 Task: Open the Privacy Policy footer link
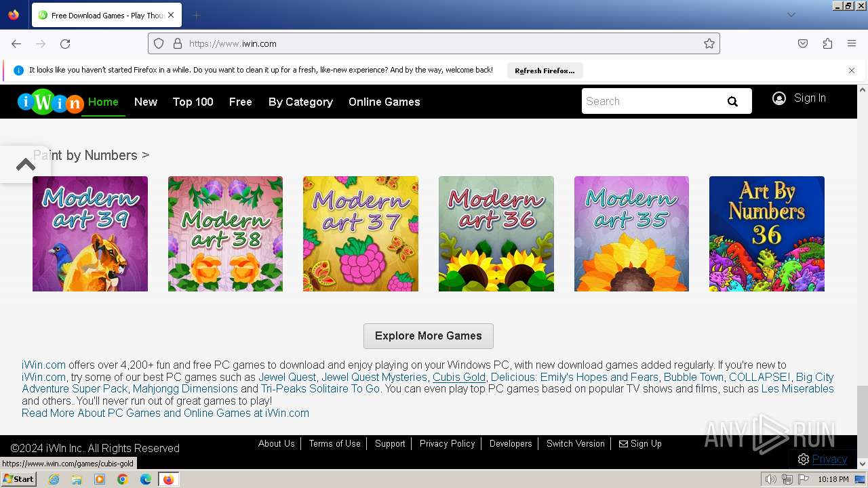coord(448,444)
